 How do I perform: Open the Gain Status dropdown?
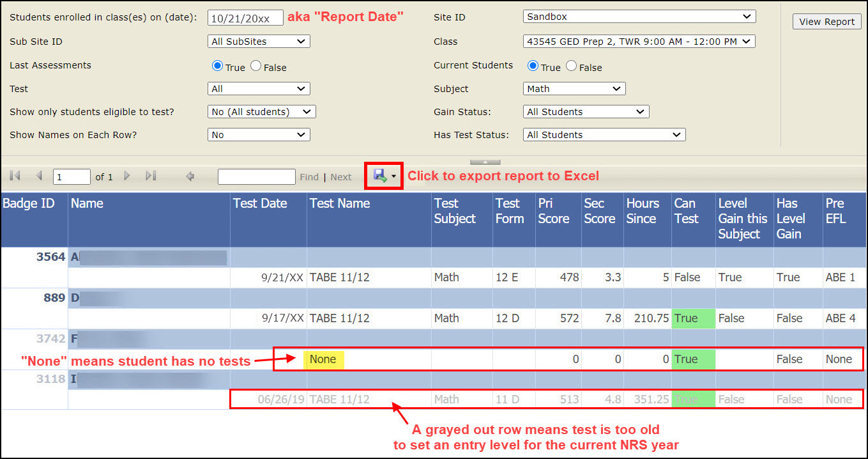click(586, 112)
